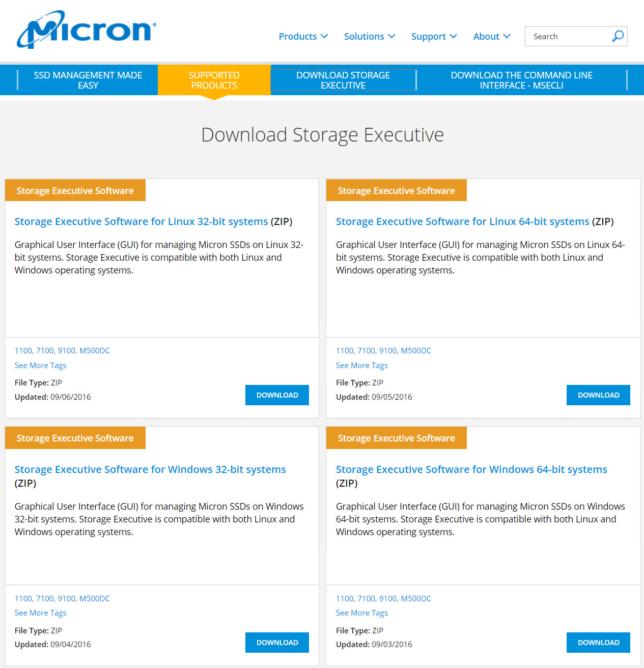644x668 pixels.
Task: Click the M500DC tag in Linux 32-bit card
Action: tap(95, 351)
